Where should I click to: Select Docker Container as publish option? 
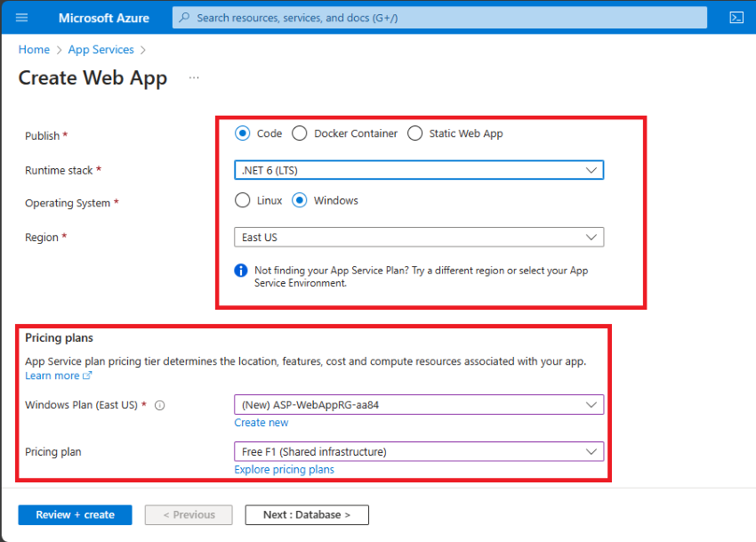pyautogui.click(x=299, y=133)
